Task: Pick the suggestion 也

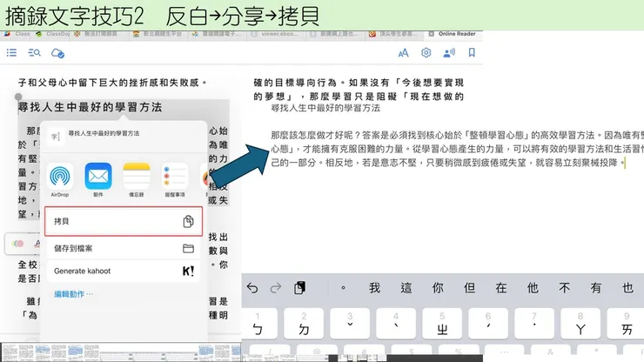Action: point(627,288)
